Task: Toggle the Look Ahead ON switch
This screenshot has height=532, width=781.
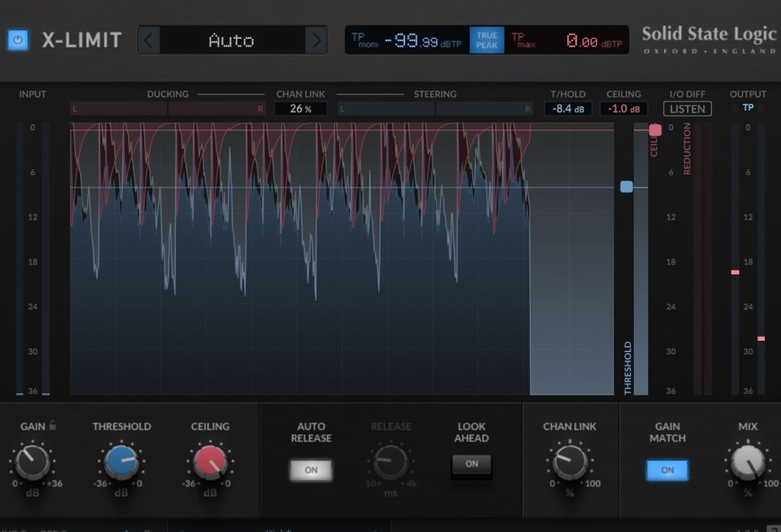Action: [x=472, y=464]
